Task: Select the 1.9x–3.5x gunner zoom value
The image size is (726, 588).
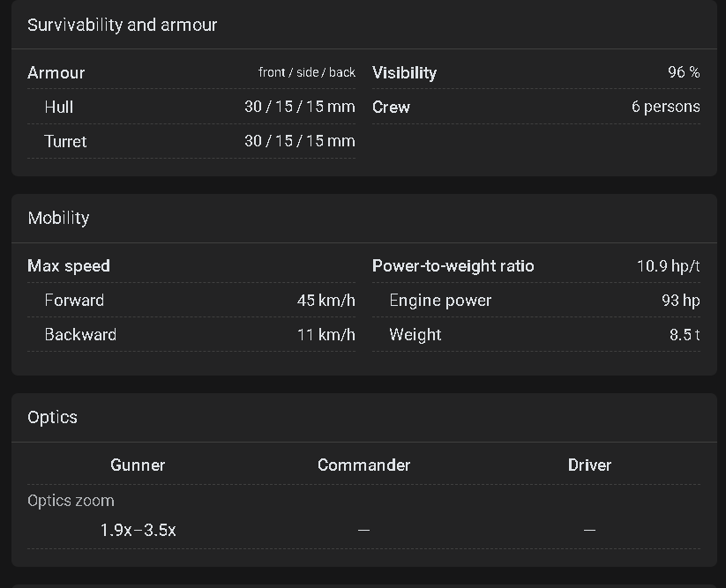Action: click(x=138, y=530)
